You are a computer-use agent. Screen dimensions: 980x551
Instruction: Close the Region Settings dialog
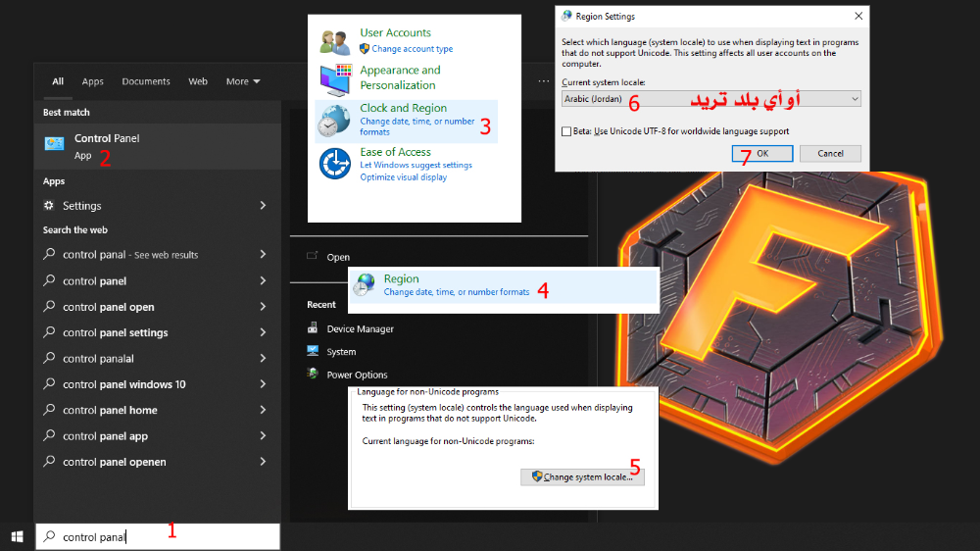(858, 16)
